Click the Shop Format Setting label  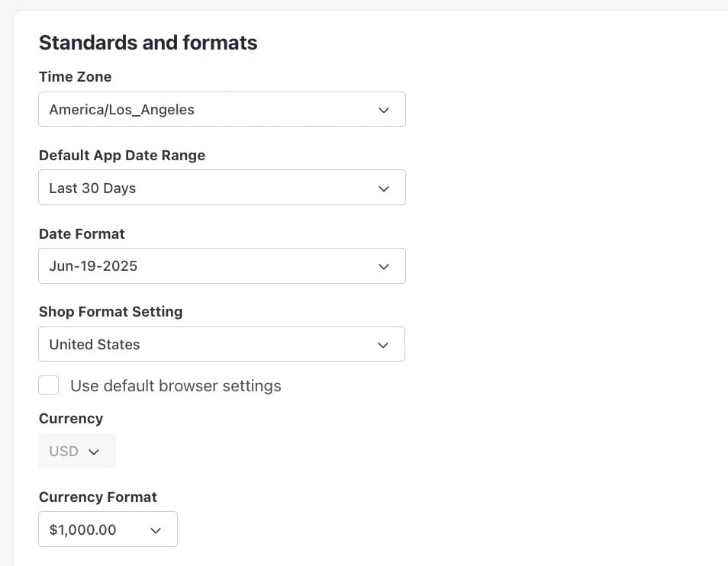tap(111, 312)
